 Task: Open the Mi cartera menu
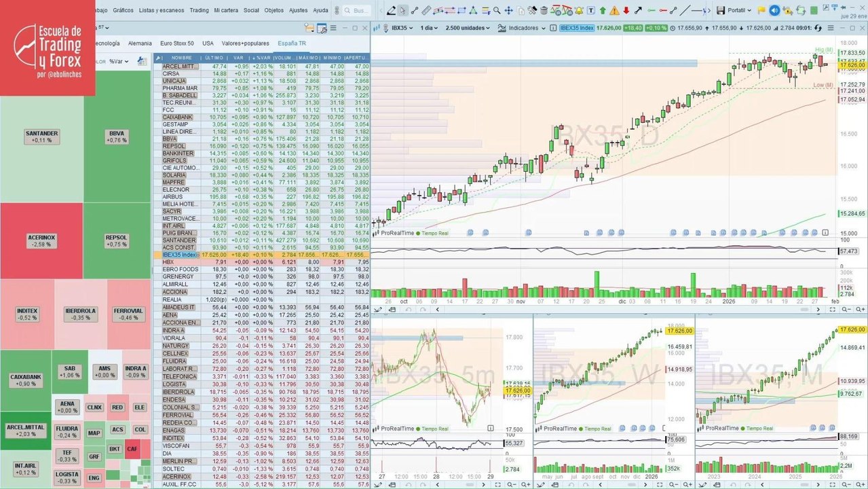tap(226, 10)
